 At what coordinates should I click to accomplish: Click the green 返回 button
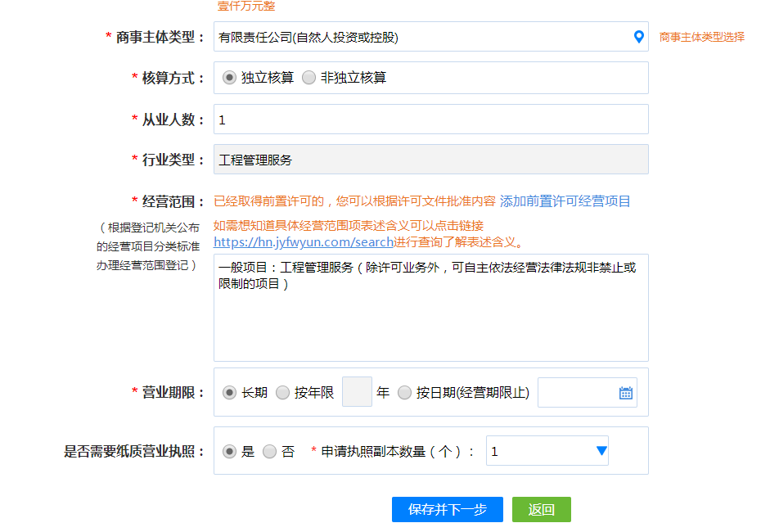click(542, 509)
